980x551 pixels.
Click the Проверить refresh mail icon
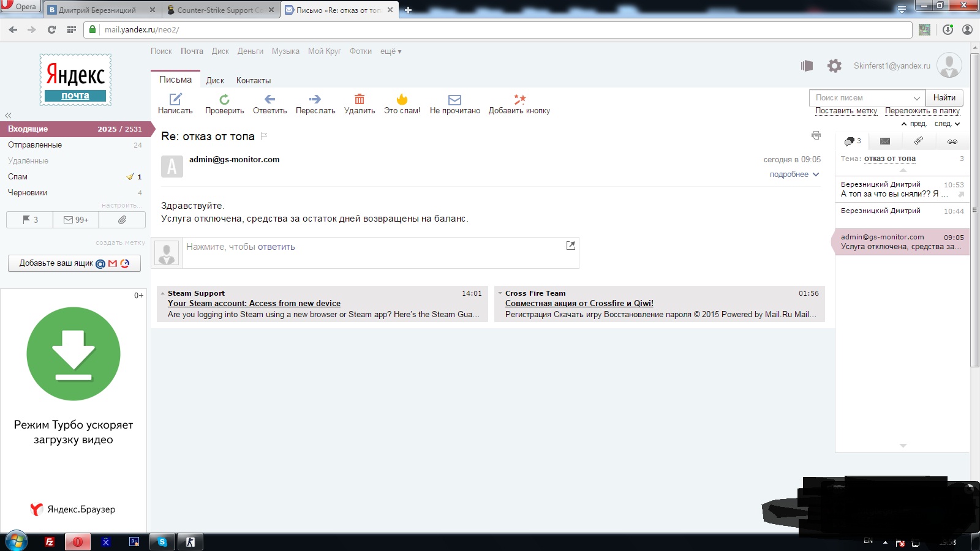coord(224,99)
